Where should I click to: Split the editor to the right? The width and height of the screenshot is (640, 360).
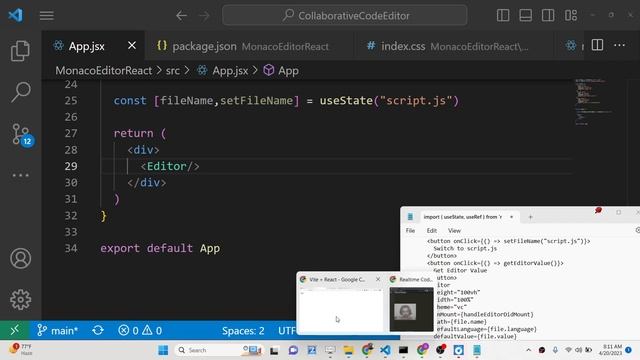pos(597,45)
